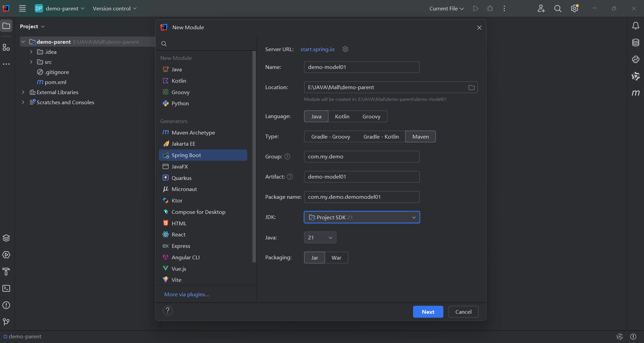Screen dimensions: 644x343
Task: Select Kotlin language option
Action: (x=342, y=116)
